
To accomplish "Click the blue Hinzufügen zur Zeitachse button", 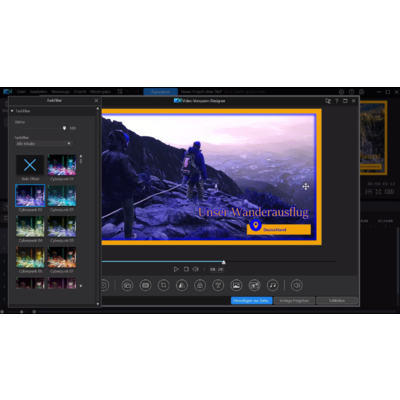I will pyautogui.click(x=252, y=301).
